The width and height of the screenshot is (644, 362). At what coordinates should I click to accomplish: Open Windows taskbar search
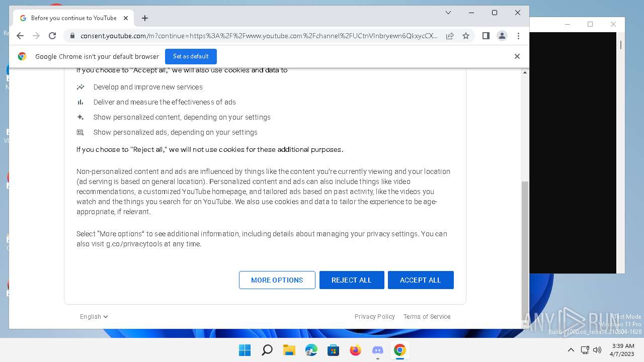coord(267,350)
